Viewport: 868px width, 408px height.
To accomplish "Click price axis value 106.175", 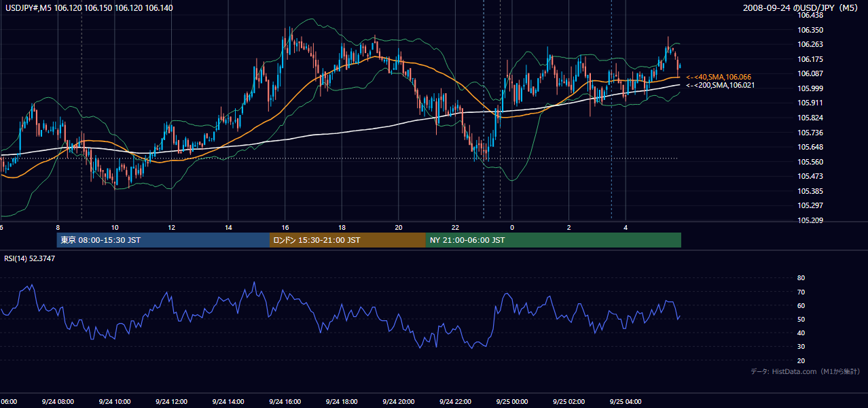I will [x=810, y=59].
